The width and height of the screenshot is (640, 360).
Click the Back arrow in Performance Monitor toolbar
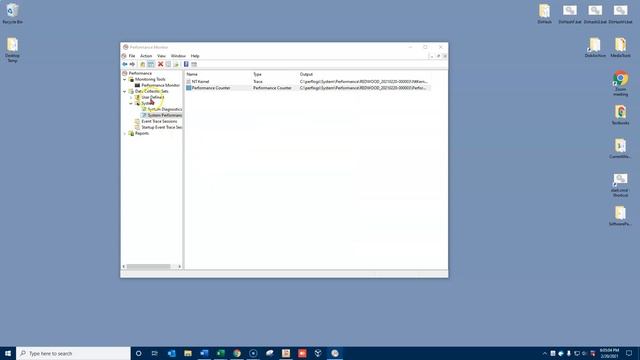click(125, 64)
